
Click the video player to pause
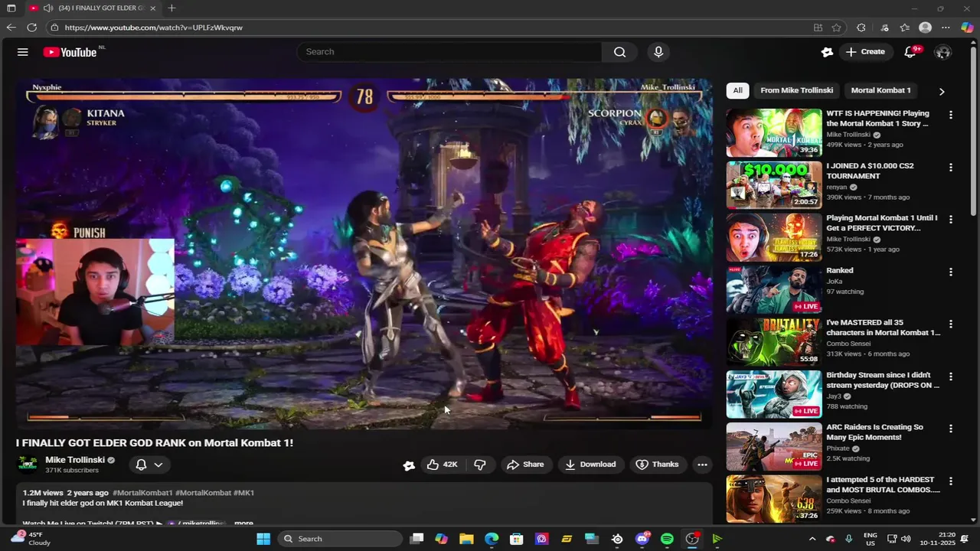pyautogui.click(x=364, y=253)
